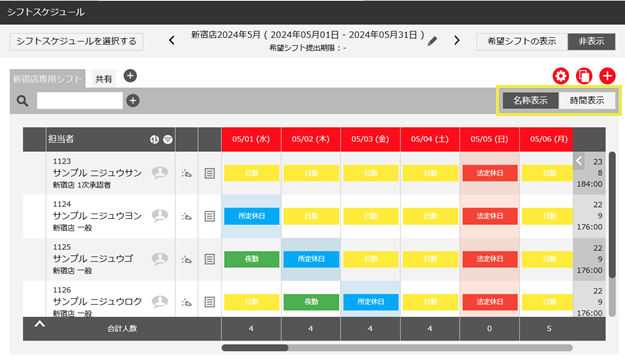The width and height of the screenshot is (625, 360).
Task: Open red gear settings icon
Action: (x=560, y=76)
